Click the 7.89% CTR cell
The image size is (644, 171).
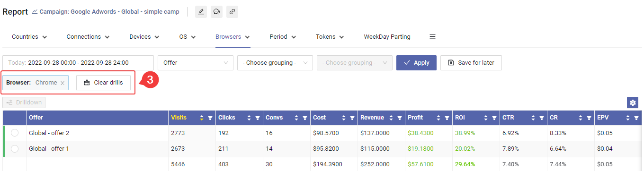click(523, 149)
